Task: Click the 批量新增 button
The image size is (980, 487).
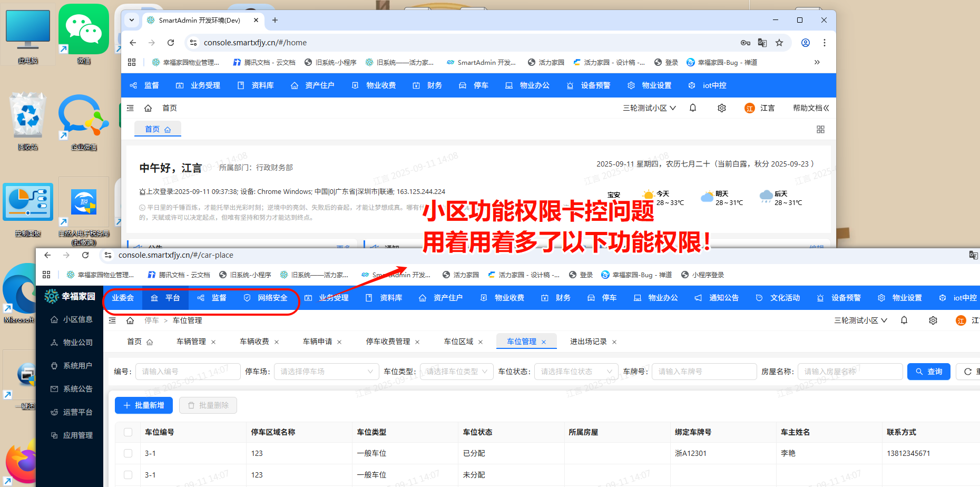Action: [143, 405]
